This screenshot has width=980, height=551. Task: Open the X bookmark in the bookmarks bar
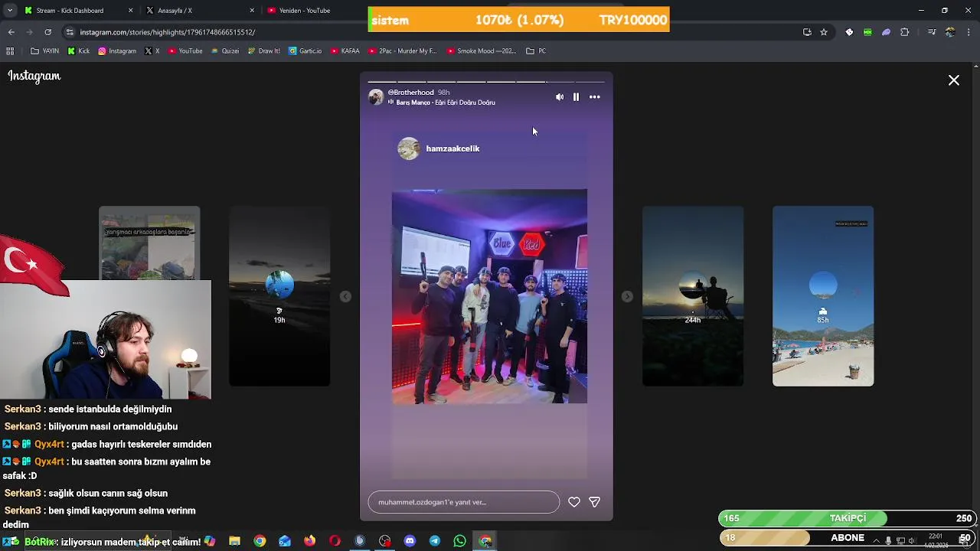[152, 51]
